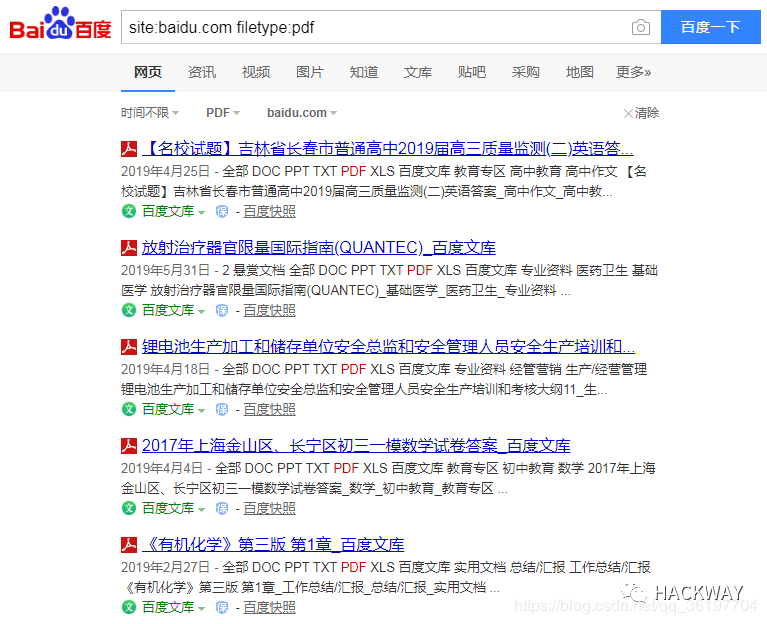This screenshot has height=624, width=767.
Task: Click green 文库 icon under 吉林省长春市 result
Action: pyautogui.click(x=129, y=211)
